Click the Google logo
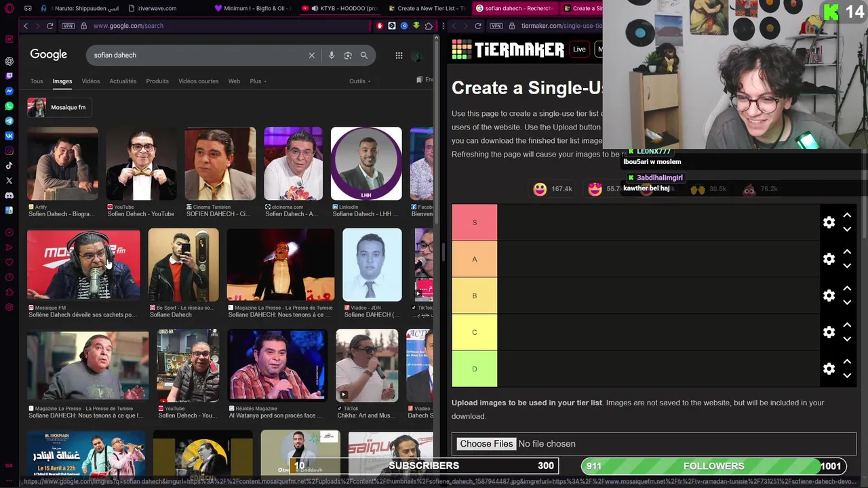The width and height of the screenshot is (868, 488). (x=48, y=54)
